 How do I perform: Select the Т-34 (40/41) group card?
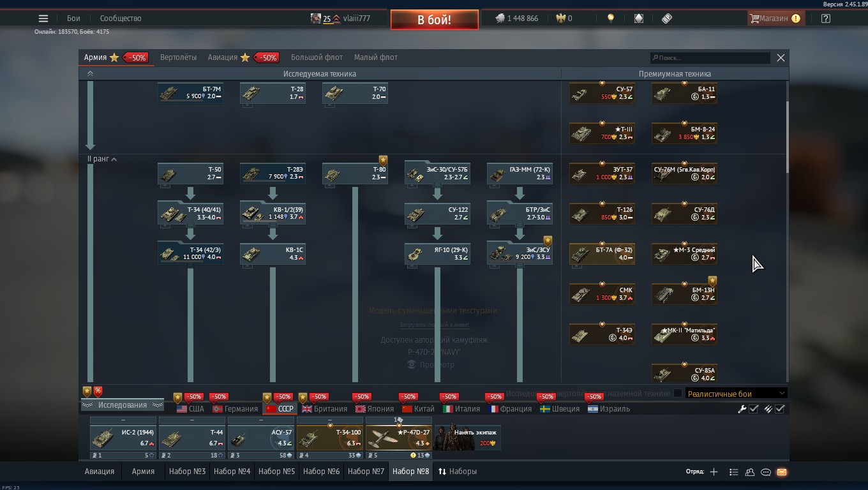pos(190,214)
